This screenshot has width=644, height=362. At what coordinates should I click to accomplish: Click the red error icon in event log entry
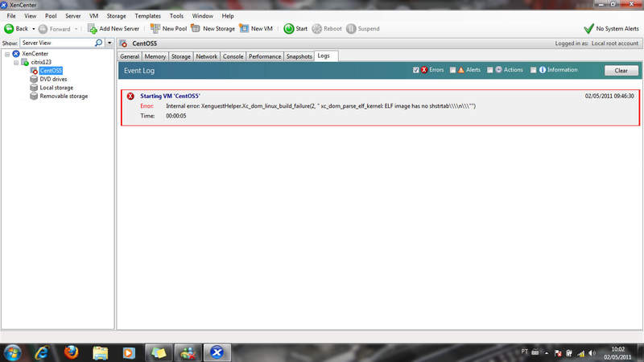pyautogui.click(x=130, y=96)
